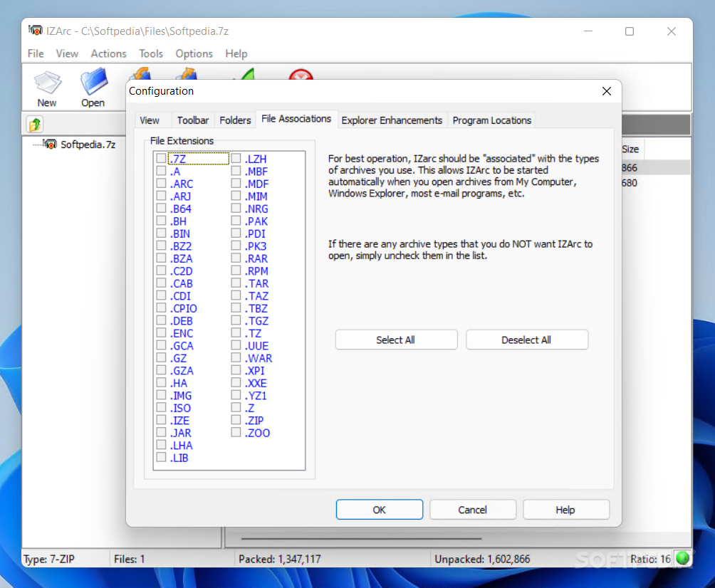Open the Program Locations tab
Viewport: 715px width, 588px height.
492,120
